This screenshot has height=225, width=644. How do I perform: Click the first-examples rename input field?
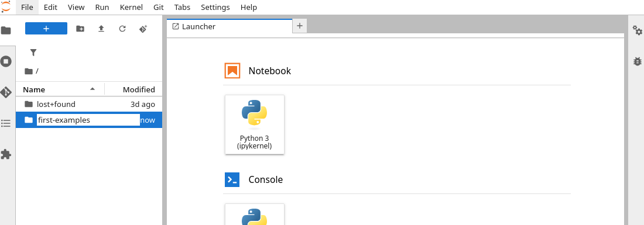point(88,120)
